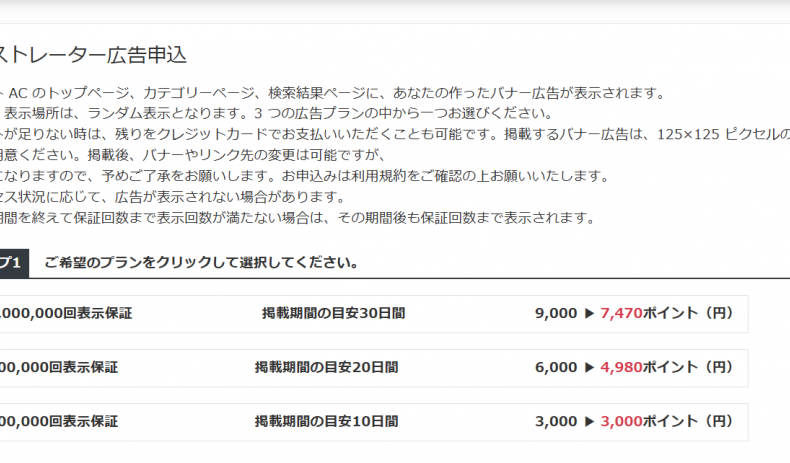Choose the 10-day ad plan row
The width and height of the screenshot is (790, 463).
coord(374,422)
